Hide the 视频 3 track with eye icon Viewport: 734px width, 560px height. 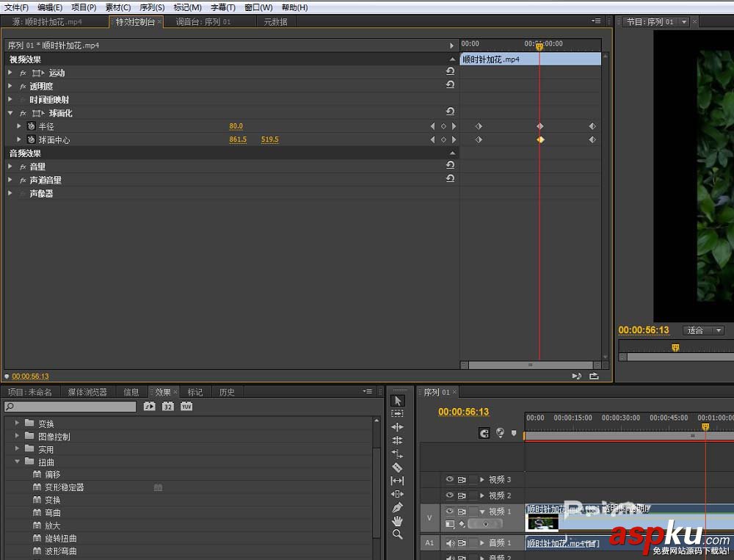tap(448, 479)
